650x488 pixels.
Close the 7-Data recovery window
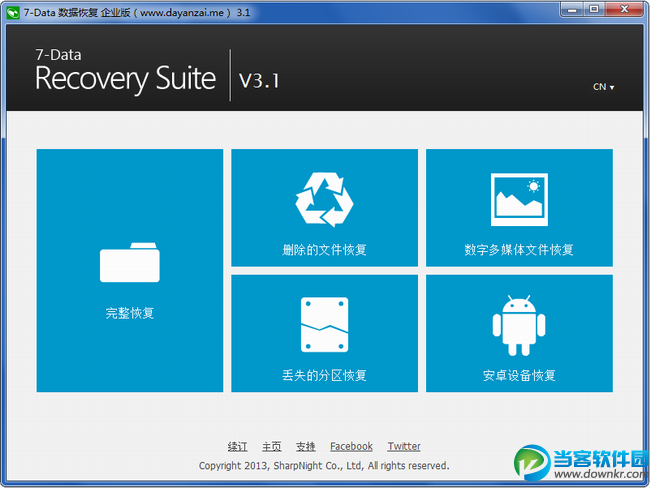point(624,10)
